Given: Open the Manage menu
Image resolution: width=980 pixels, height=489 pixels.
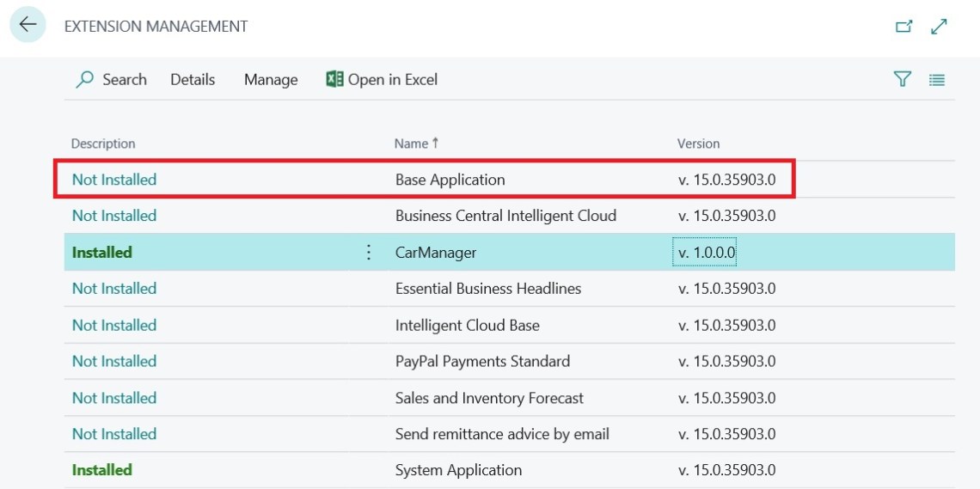Looking at the screenshot, I should click(271, 79).
